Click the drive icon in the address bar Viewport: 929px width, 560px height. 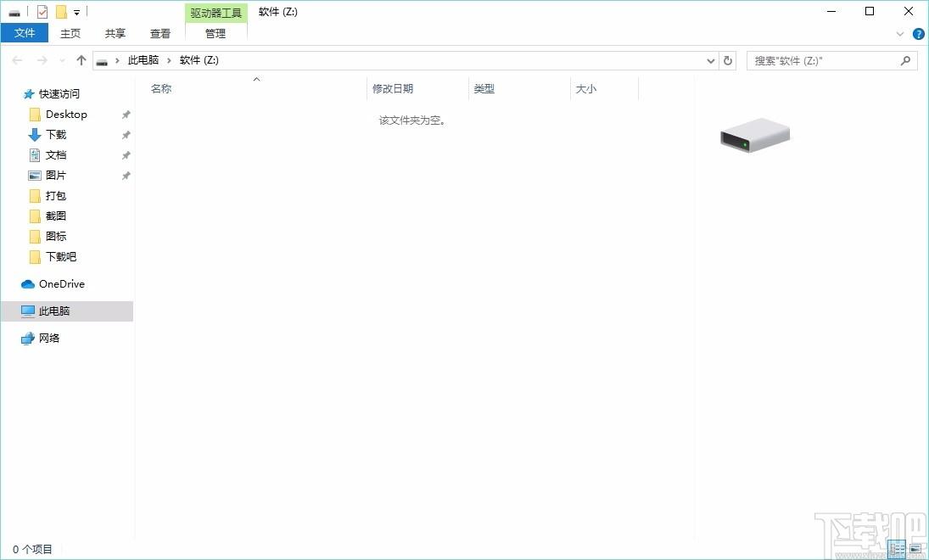pos(102,61)
